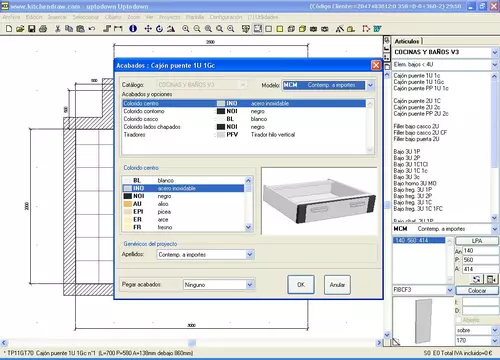Open the MCM model dropdown in right panel

(x=495, y=229)
